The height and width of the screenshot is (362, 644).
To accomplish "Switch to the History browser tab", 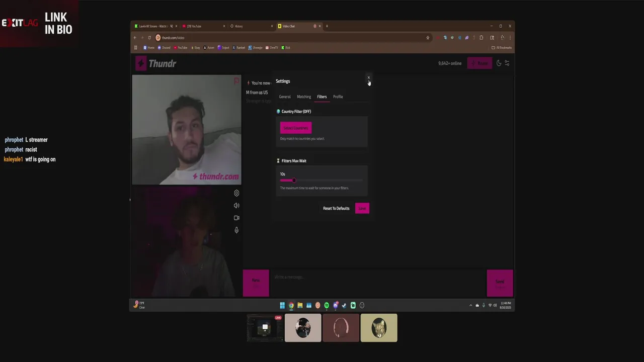I will pyautogui.click(x=251, y=26).
